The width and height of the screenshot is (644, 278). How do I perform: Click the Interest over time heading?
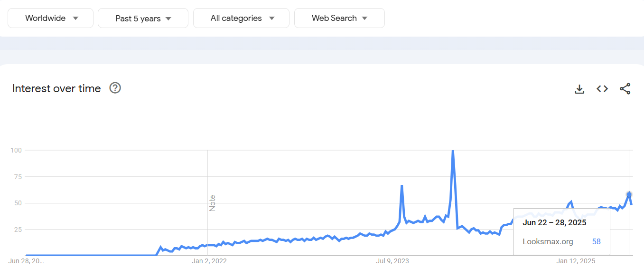point(56,88)
